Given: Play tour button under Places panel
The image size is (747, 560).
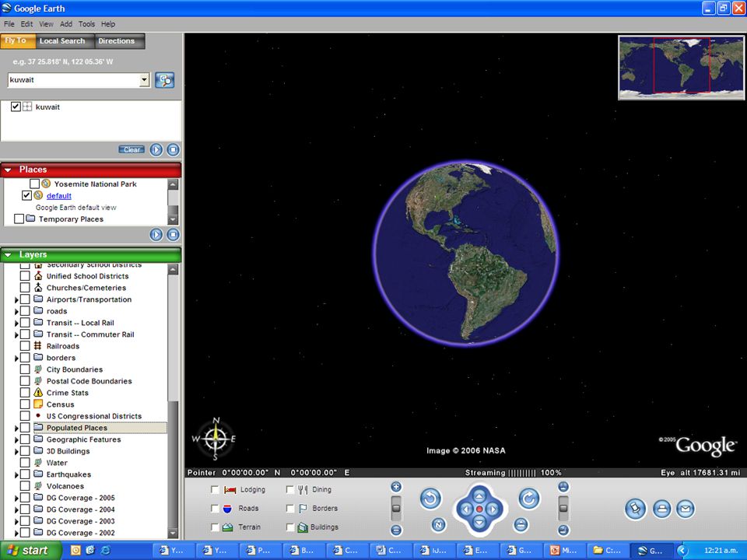Looking at the screenshot, I should [x=156, y=234].
